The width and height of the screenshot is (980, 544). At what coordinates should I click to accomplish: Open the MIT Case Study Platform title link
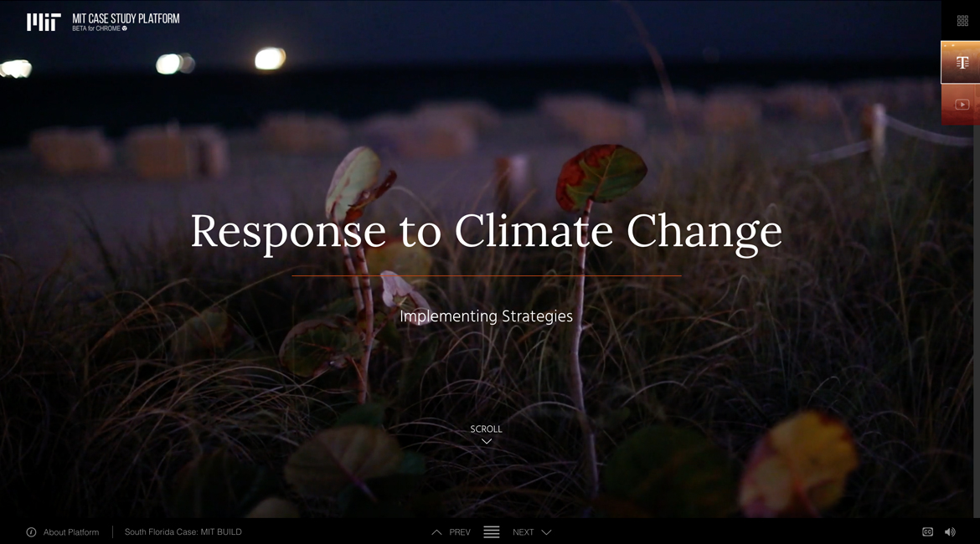(x=126, y=18)
